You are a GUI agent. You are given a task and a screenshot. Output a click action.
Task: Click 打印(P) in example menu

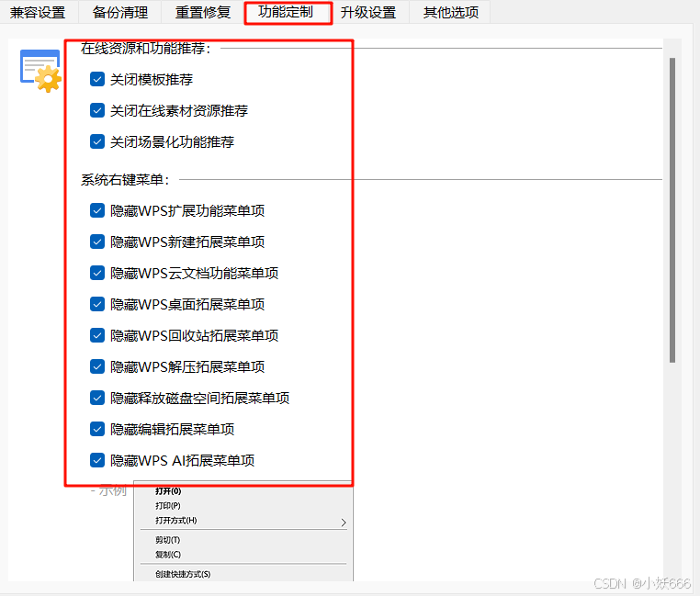(168, 506)
